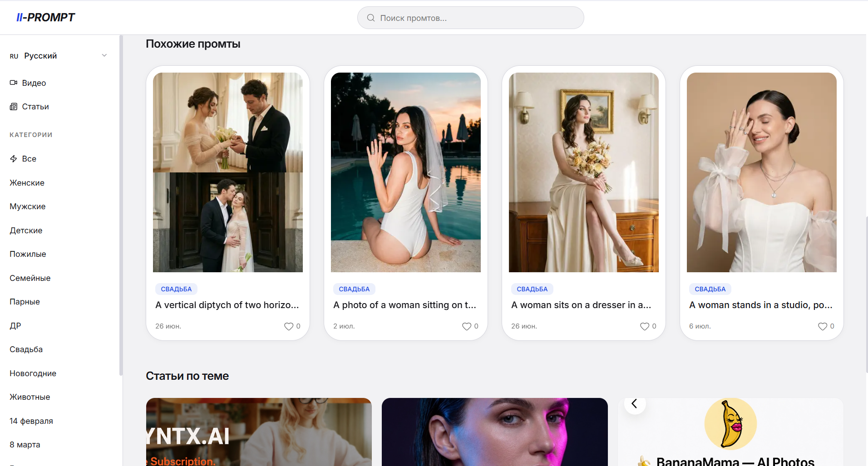Open 'A vertical diptych of two horizo...' title

point(227,305)
